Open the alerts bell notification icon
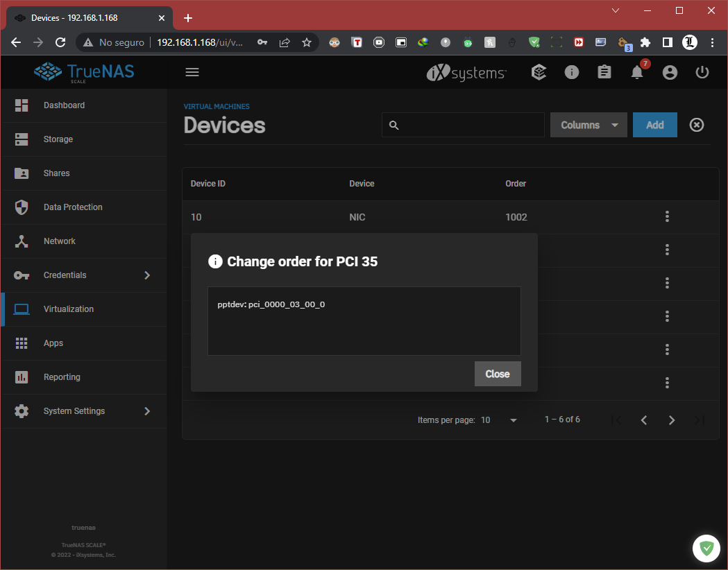 click(637, 72)
